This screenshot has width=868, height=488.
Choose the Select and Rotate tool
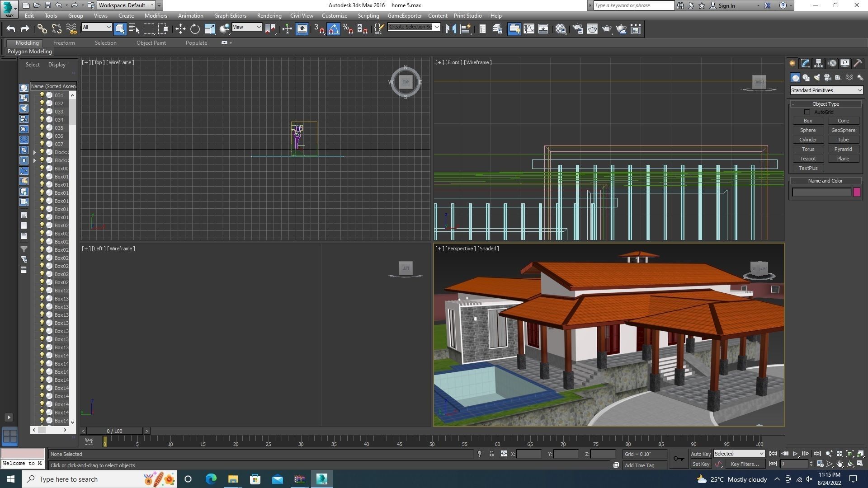(195, 29)
